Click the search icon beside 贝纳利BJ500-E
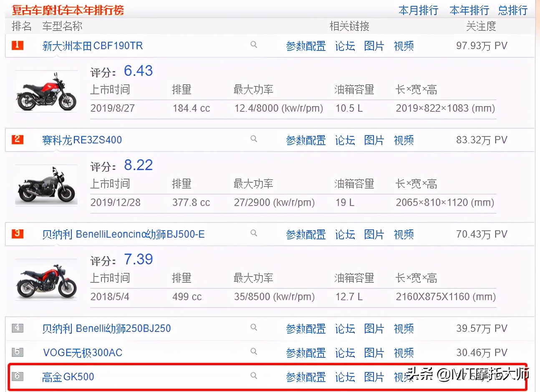Viewport: 540px width, 392px height. (254, 234)
